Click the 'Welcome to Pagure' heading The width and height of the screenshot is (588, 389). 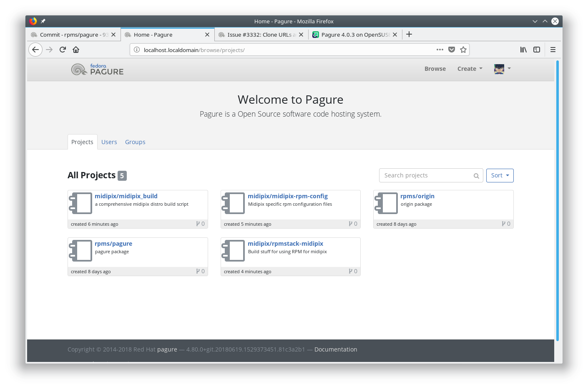pyautogui.click(x=291, y=100)
